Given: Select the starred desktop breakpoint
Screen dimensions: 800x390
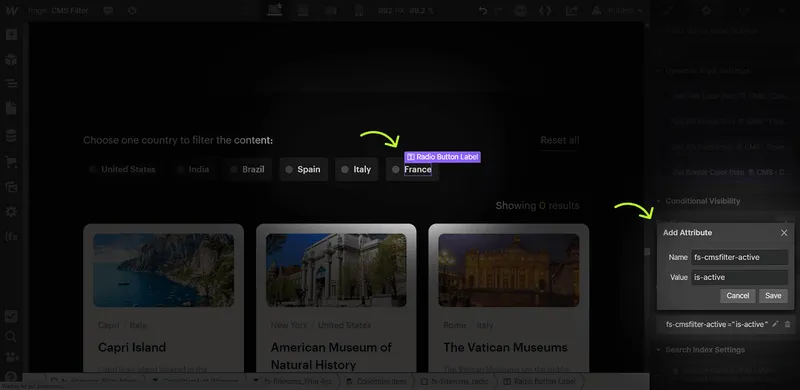Looking at the screenshot, I should pos(275,9).
